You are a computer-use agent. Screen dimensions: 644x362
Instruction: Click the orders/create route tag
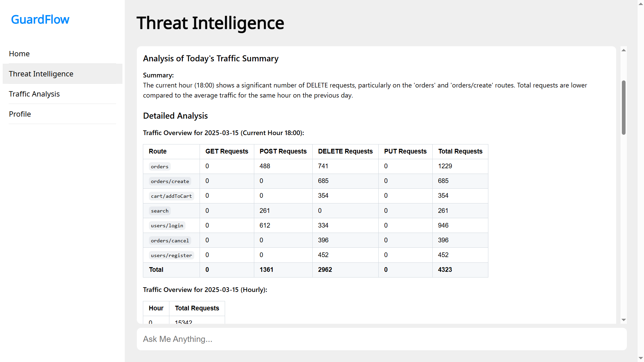[x=170, y=181]
